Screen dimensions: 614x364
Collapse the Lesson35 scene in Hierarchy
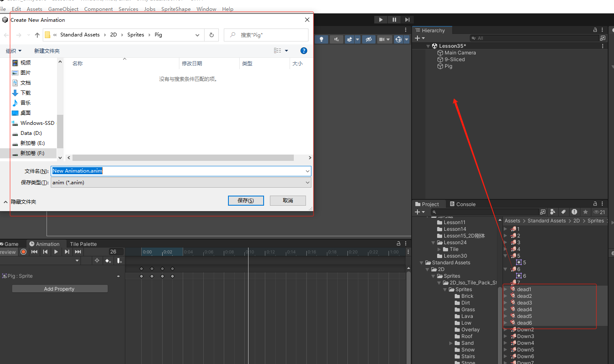point(428,46)
